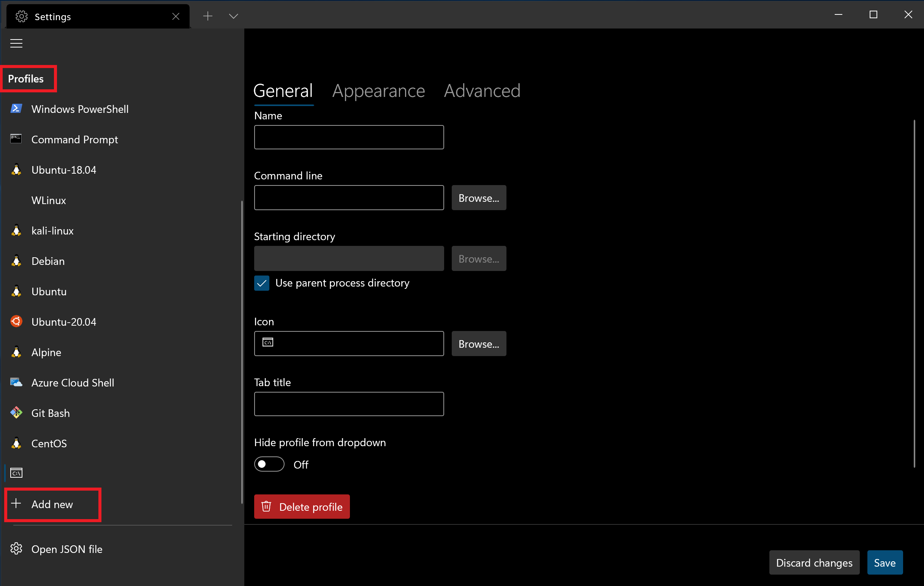The width and height of the screenshot is (924, 586).
Task: Switch to the Advanced tab
Action: [x=482, y=90]
